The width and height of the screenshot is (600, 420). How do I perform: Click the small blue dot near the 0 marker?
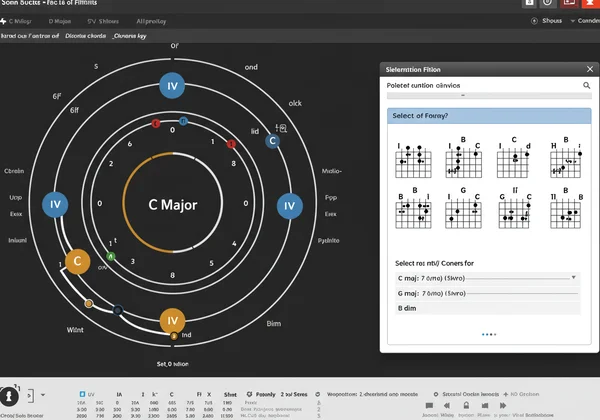click(183, 121)
